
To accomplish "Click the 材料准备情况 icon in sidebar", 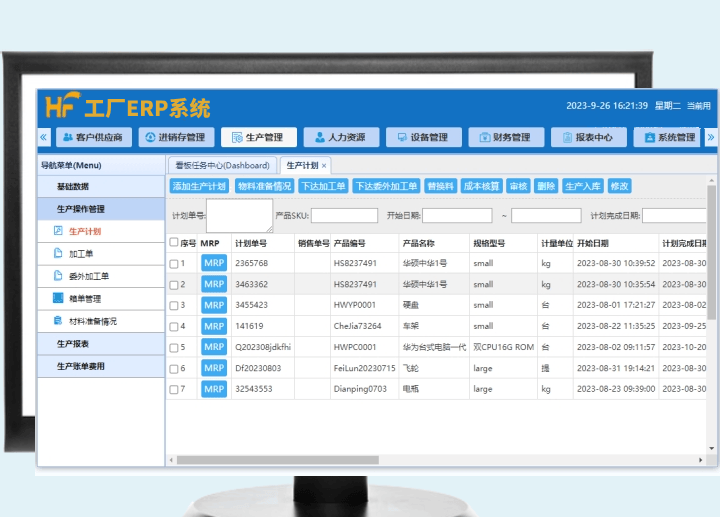I will click(x=58, y=321).
